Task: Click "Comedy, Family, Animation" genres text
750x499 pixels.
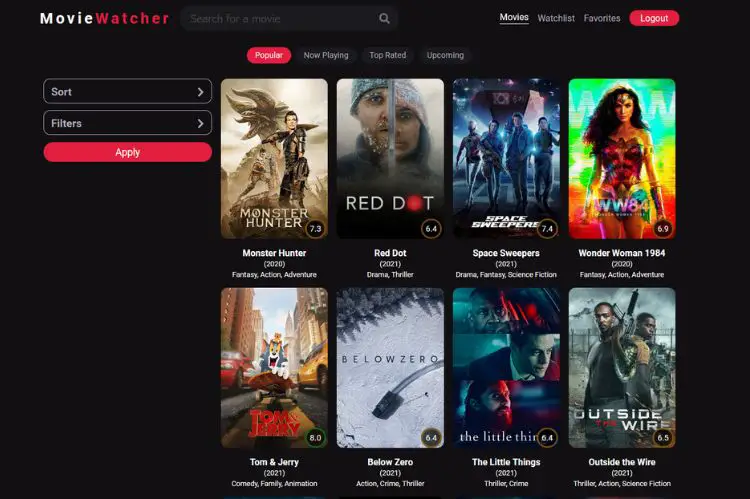Action: 274,484
